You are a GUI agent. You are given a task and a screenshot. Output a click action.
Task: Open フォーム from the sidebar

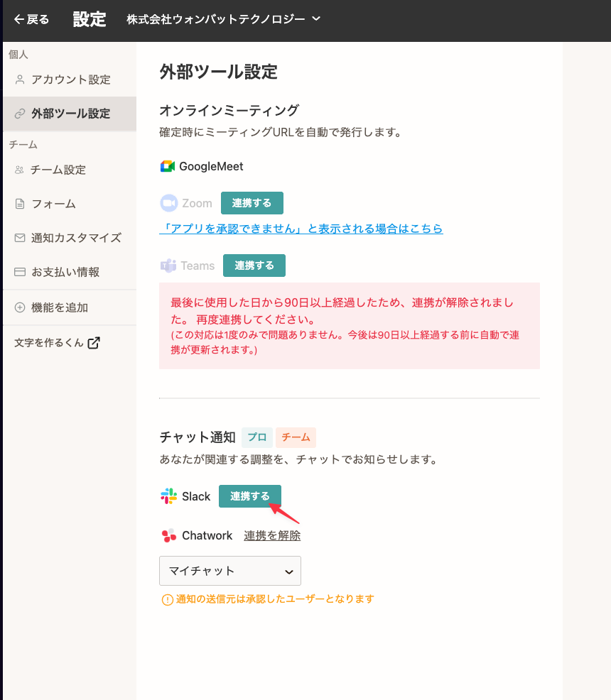pos(53,204)
